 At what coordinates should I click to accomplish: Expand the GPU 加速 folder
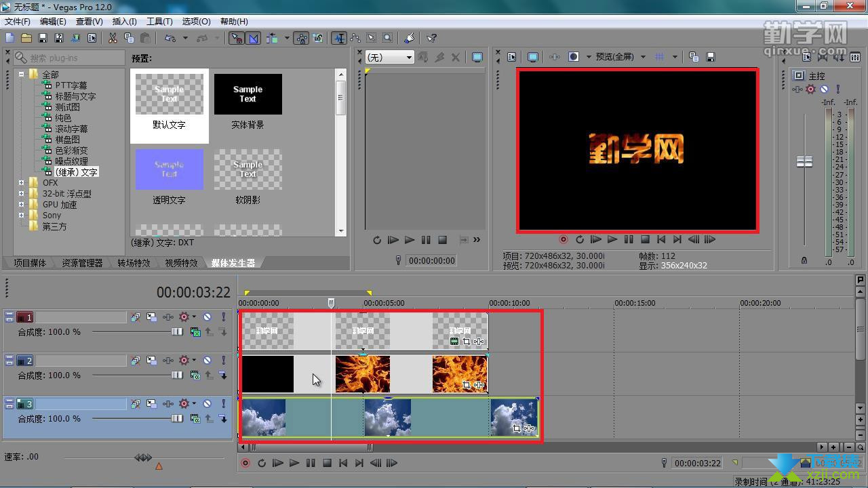point(22,205)
